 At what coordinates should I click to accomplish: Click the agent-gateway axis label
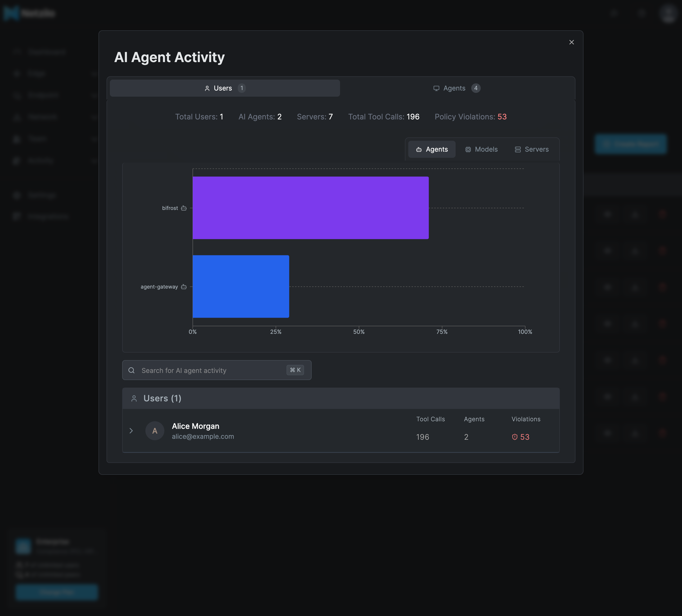159,287
